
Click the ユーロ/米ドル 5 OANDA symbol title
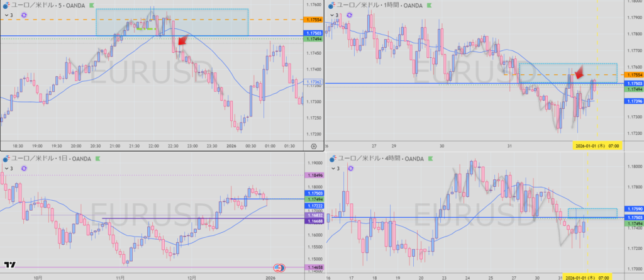46,4
